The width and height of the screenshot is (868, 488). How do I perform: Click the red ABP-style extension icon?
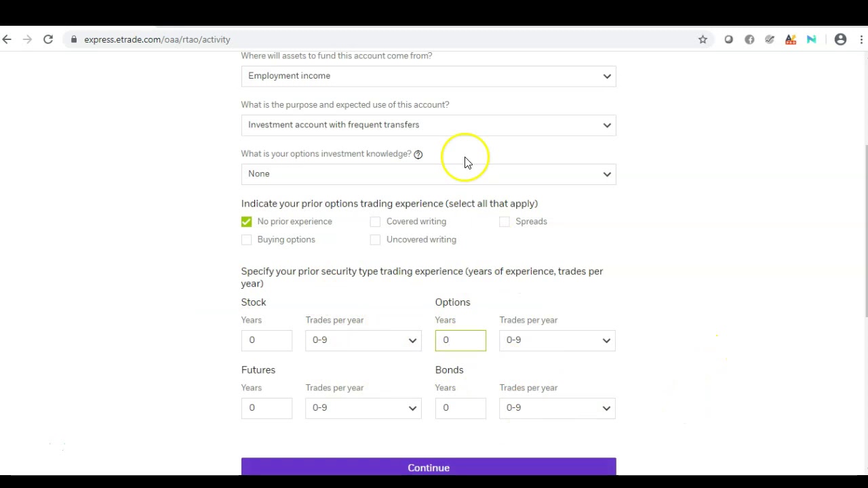pos(791,40)
